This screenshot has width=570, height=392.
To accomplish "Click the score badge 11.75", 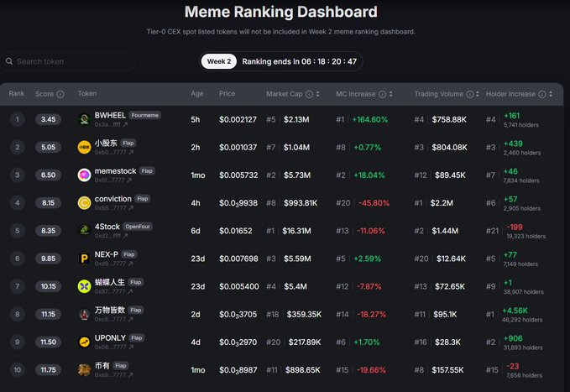I will coord(48,370).
